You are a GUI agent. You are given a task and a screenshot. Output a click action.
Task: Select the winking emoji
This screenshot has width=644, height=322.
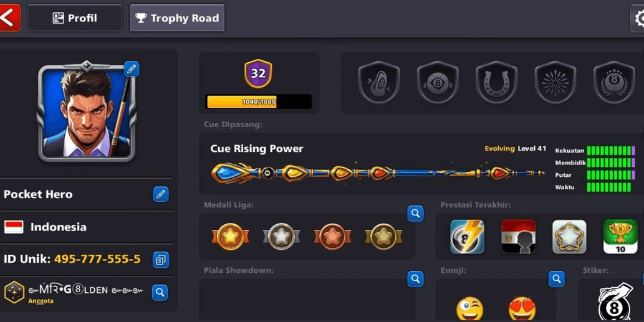[x=469, y=308]
